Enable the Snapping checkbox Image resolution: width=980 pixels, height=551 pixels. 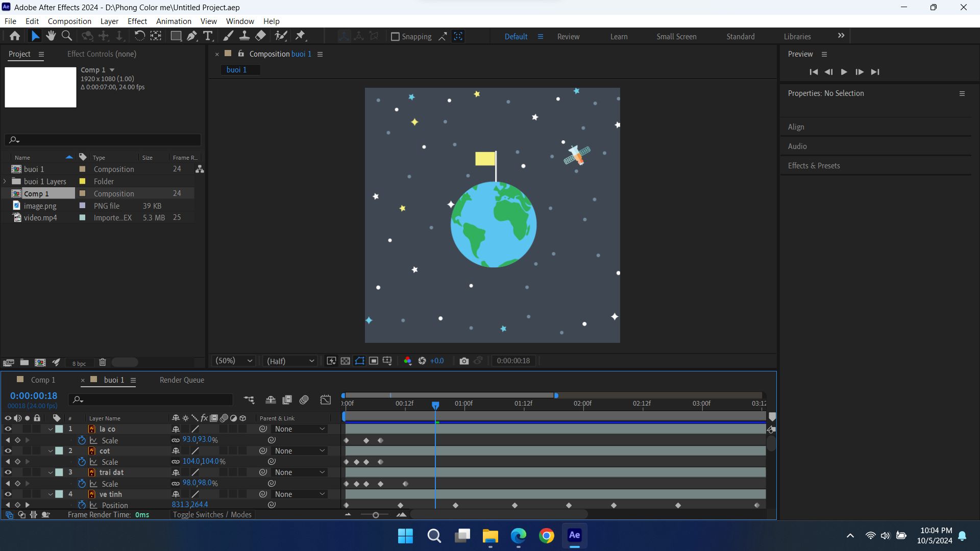pos(395,37)
